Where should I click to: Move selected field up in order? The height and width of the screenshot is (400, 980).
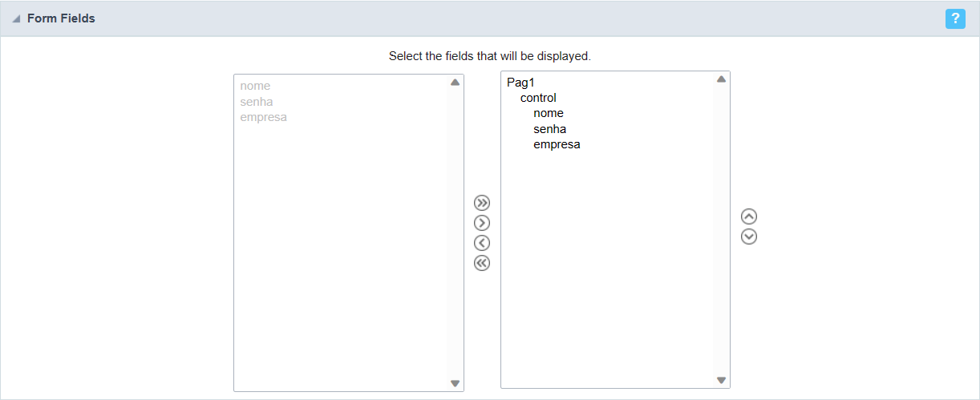(x=749, y=216)
